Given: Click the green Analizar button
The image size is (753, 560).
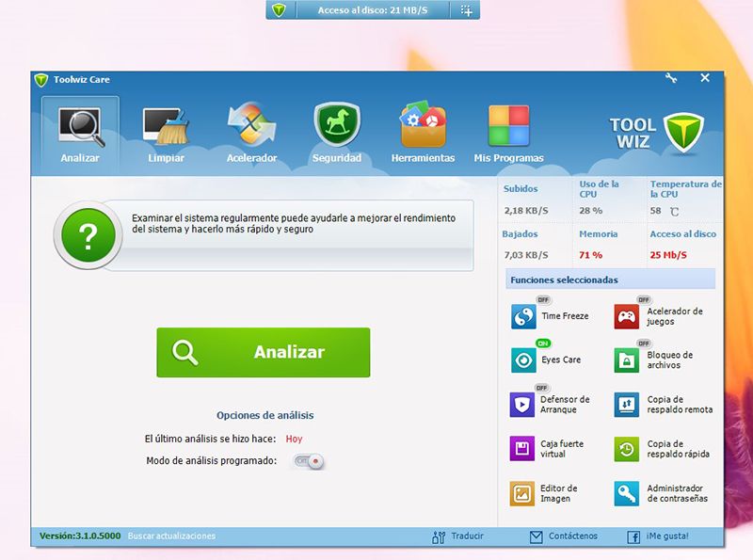Looking at the screenshot, I should (x=264, y=353).
